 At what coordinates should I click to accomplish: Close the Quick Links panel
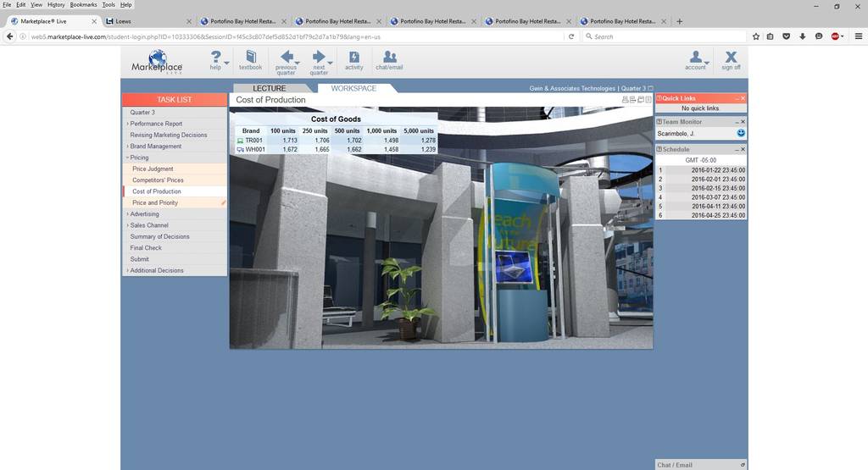743,98
